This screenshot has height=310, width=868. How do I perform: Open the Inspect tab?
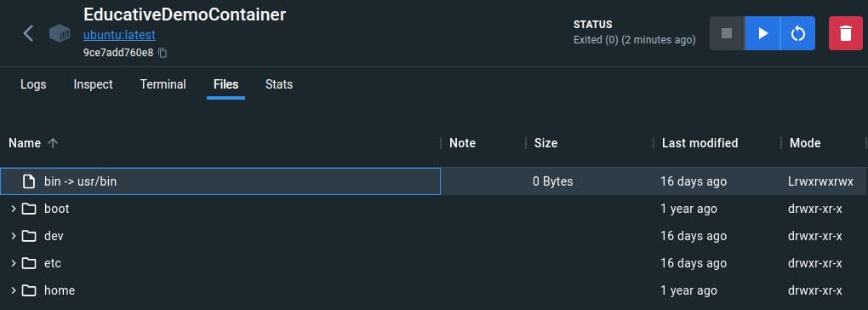(x=93, y=84)
